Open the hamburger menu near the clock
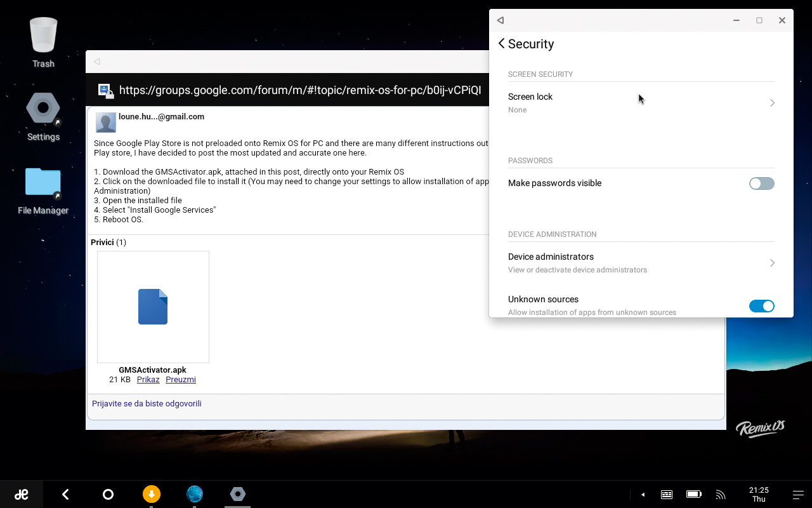This screenshot has width=812, height=508. [x=797, y=494]
